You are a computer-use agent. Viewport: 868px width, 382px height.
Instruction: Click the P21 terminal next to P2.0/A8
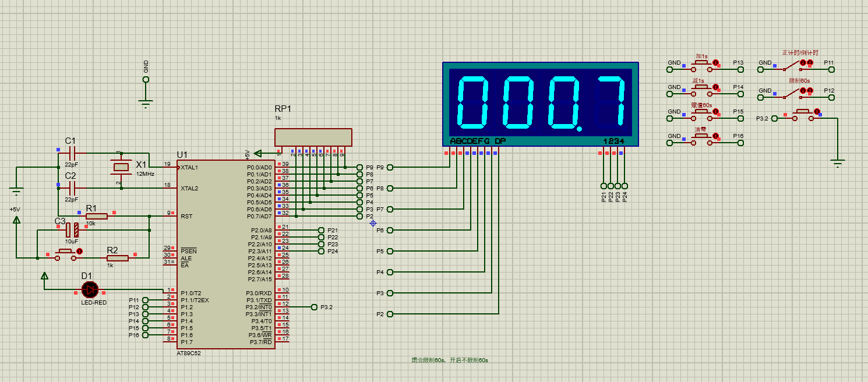point(321,230)
